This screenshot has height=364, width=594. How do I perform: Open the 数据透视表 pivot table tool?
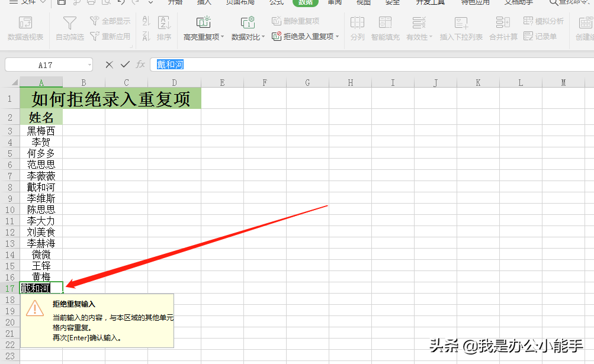tap(25, 28)
